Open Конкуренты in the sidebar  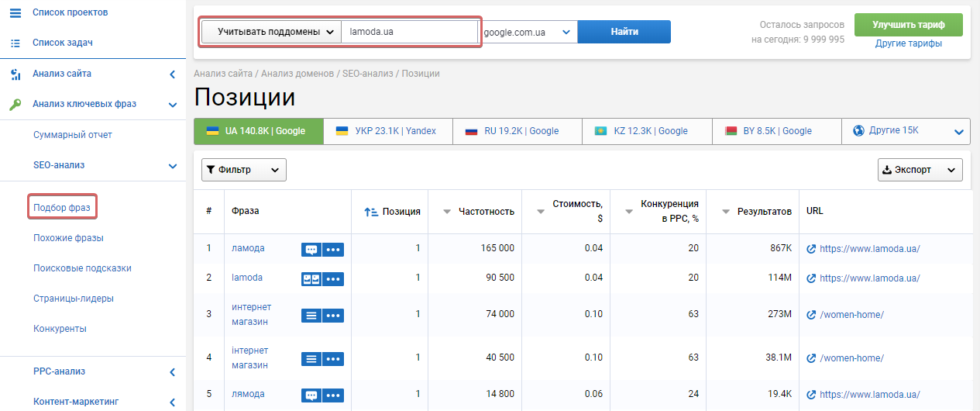click(x=60, y=329)
